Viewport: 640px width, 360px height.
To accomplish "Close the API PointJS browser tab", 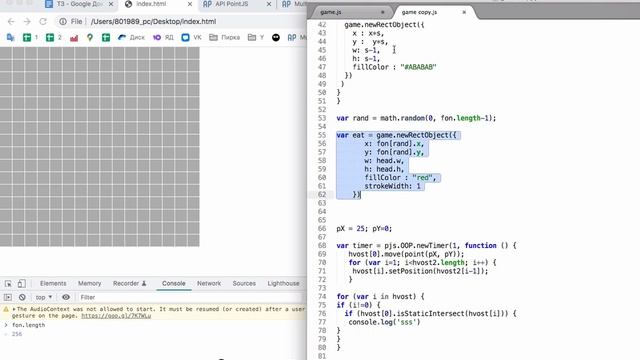I will (x=269, y=4).
